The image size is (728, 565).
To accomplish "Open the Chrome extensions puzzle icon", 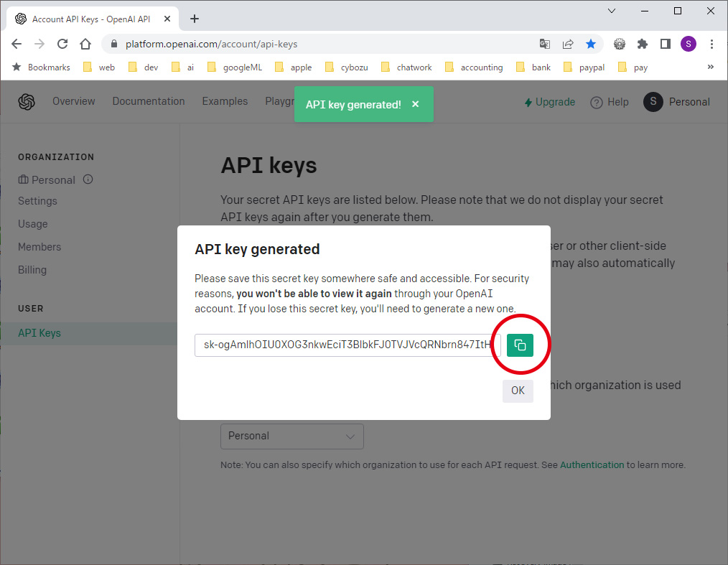I will click(643, 44).
